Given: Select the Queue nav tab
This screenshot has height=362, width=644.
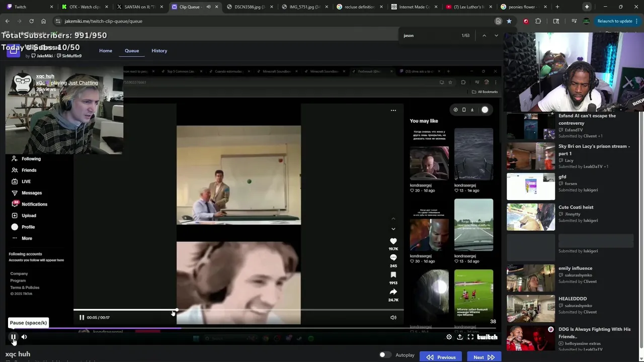Looking at the screenshot, I should click(132, 51).
